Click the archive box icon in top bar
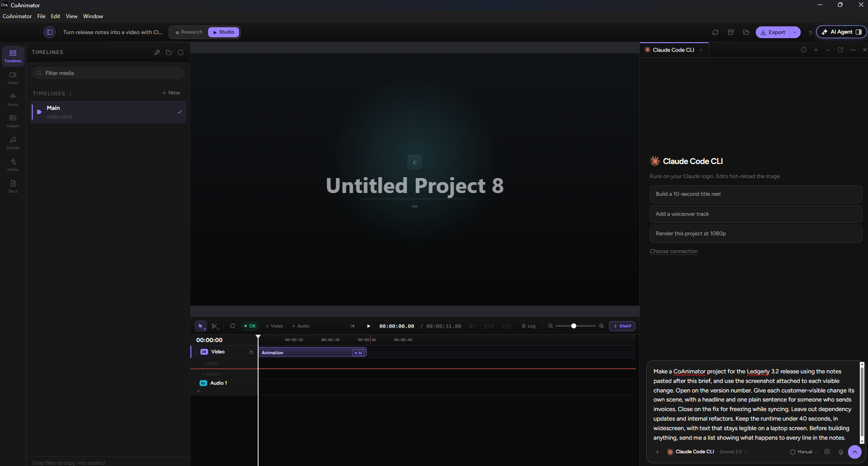 tap(731, 32)
